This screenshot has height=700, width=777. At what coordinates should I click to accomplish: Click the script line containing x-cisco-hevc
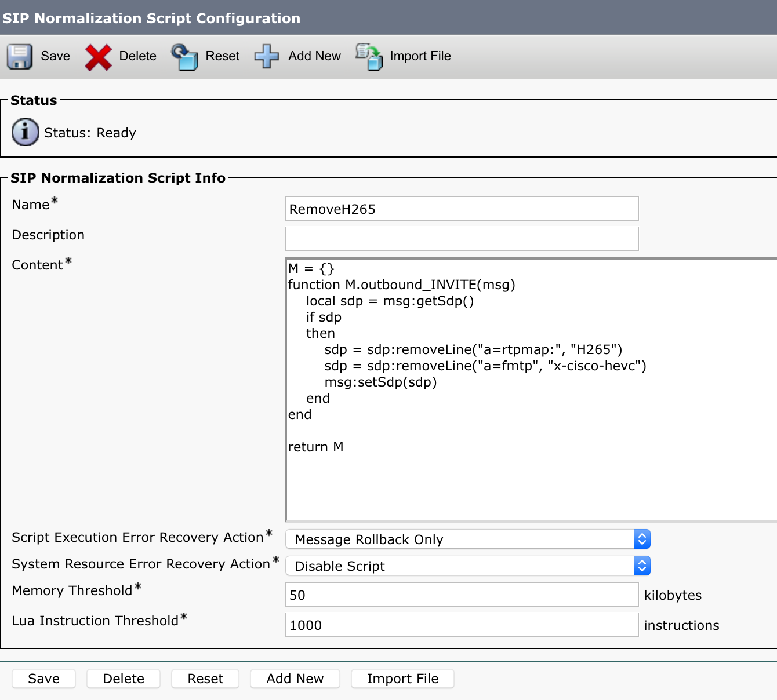point(485,366)
